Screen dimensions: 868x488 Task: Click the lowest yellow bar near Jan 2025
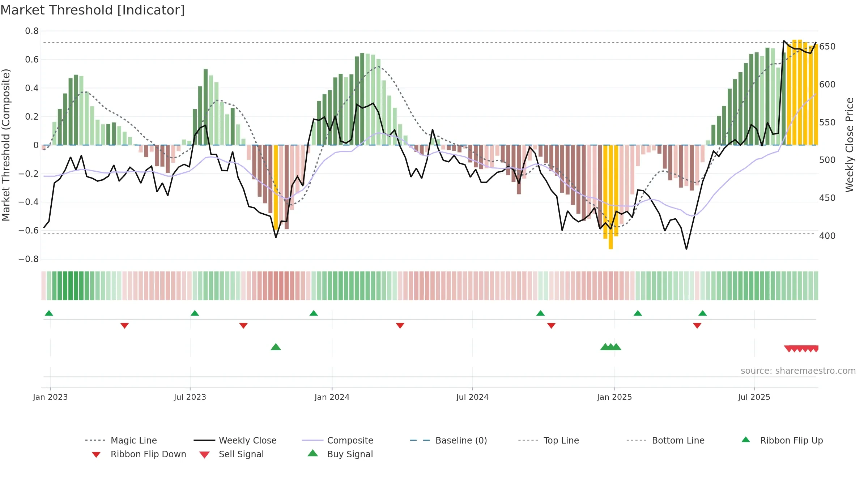pos(610,197)
